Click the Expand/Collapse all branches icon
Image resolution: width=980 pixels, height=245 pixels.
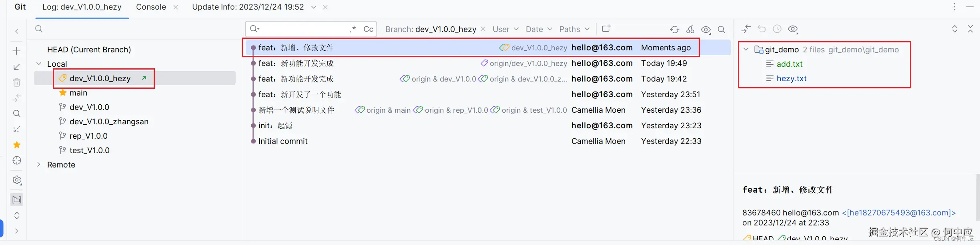click(x=17, y=215)
